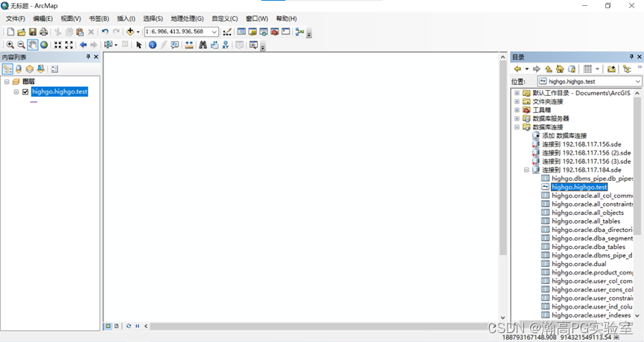
Task: Activate the HTML Popup tool
Action: [x=175, y=45]
